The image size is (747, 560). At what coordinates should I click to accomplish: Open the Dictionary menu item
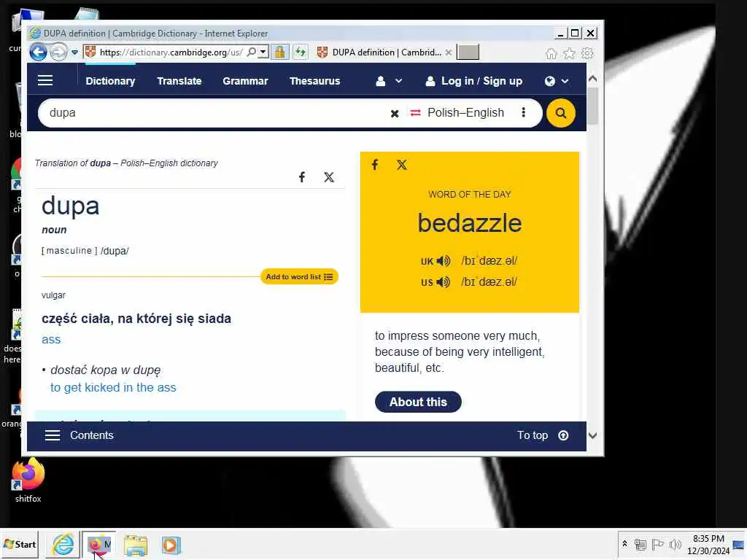click(x=111, y=81)
